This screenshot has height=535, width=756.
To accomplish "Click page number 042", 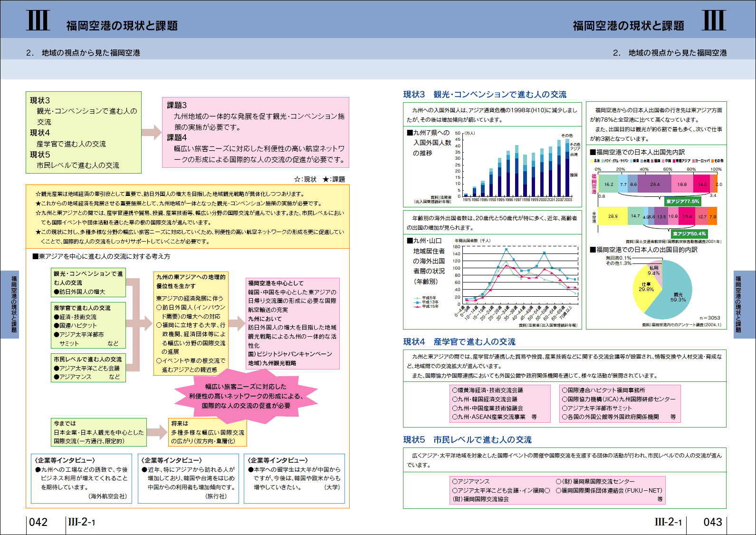I will tap(38, 522).
